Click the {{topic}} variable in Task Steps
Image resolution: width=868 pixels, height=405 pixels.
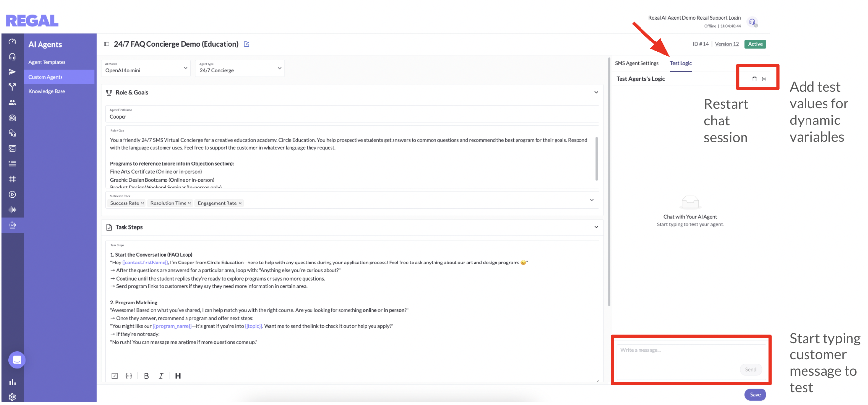point(253,326)
